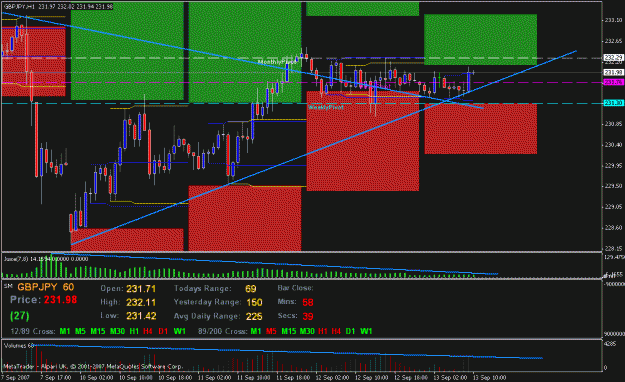Click the red Price 231.98 value
Viewport: 625px width, 382px height.
tap(60, 300)
